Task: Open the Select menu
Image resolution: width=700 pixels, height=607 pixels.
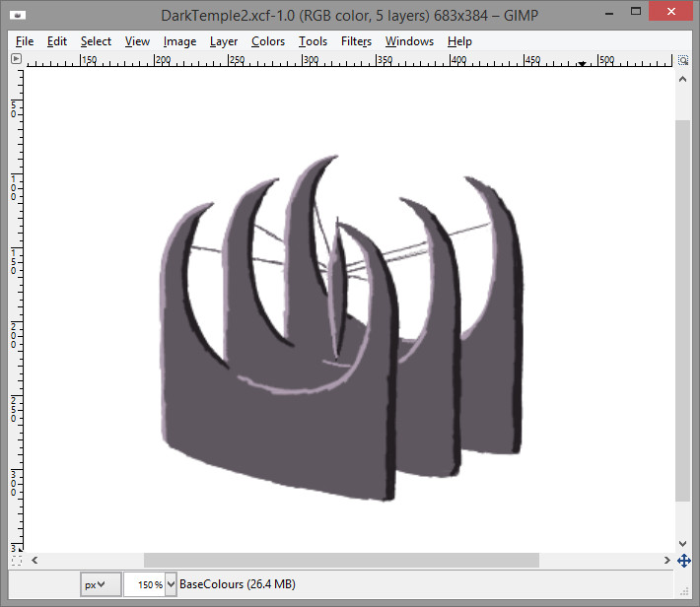Action: 96,41
